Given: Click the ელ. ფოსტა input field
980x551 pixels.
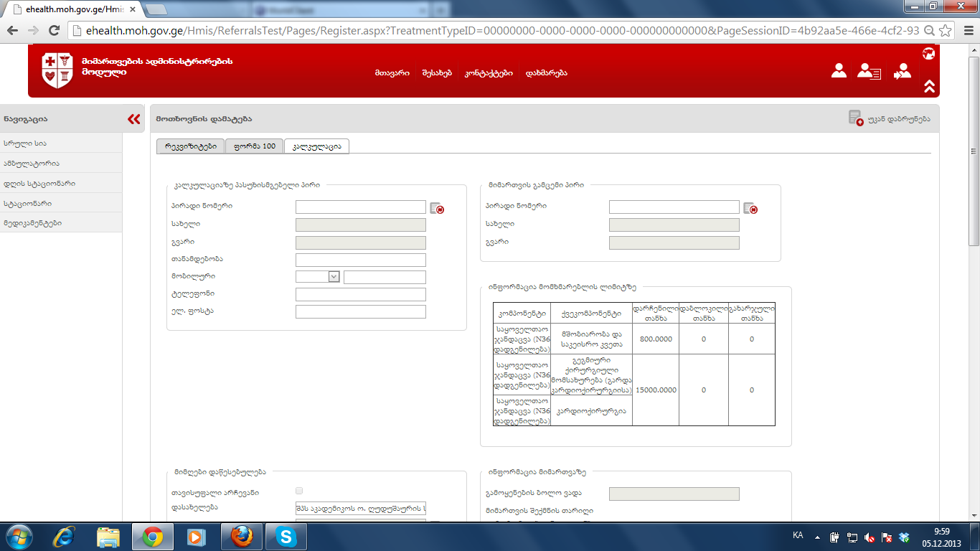Looking at the screenshot, I should 360,312.
